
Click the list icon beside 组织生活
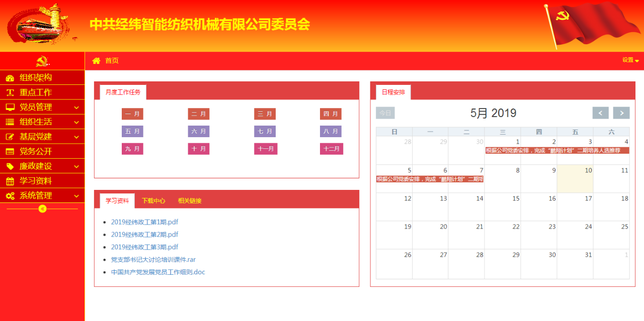[x=10, y=122]
